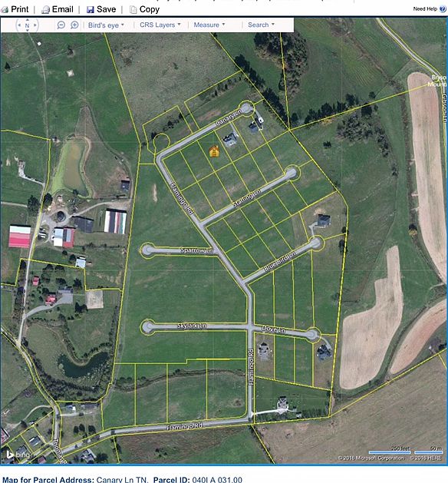The width and height of the screenshot is (448, 483).
Task: Click the Copy pages icon
Action: (x=133, y=10)
